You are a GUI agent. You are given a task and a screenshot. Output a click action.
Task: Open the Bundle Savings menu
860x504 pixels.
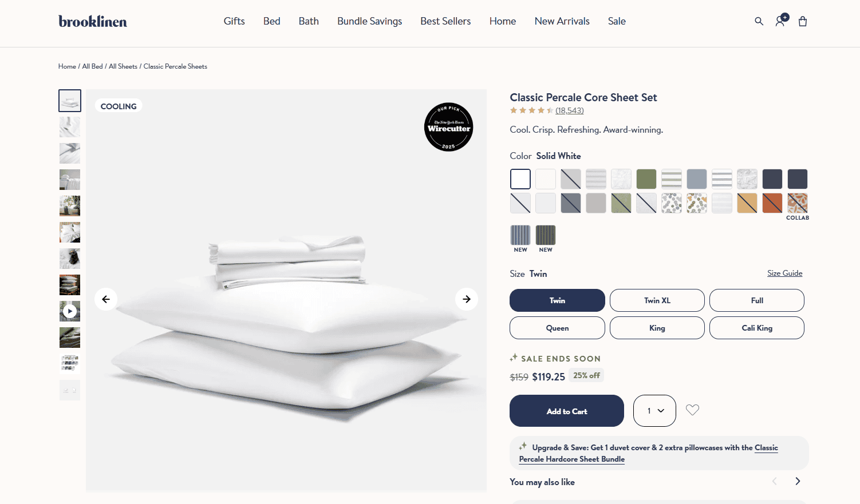click(x=370, y=21)
